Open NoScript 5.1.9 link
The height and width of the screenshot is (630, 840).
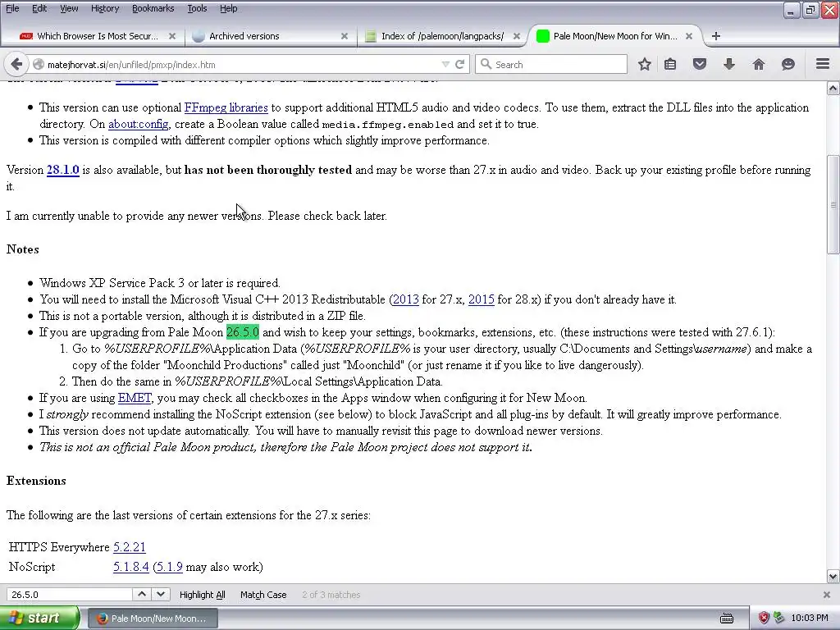(x=169, y=567)
